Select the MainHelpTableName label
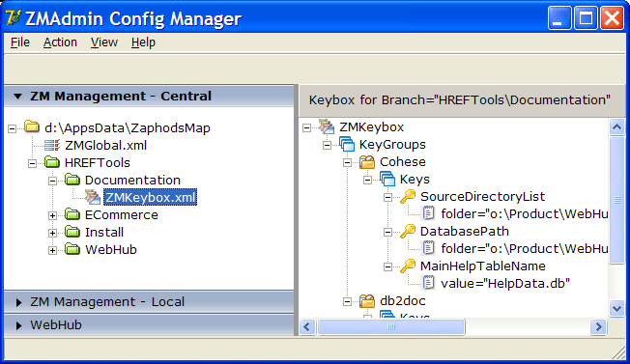 pos(482,266)
